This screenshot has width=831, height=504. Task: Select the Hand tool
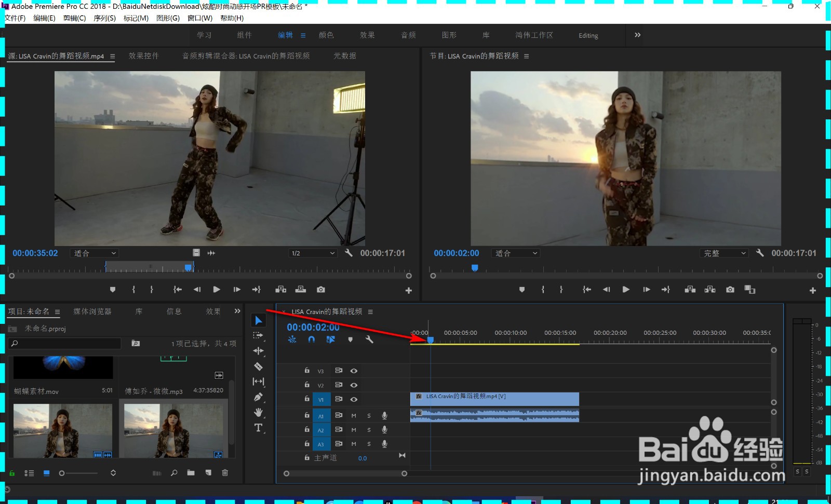pos(258,413)
